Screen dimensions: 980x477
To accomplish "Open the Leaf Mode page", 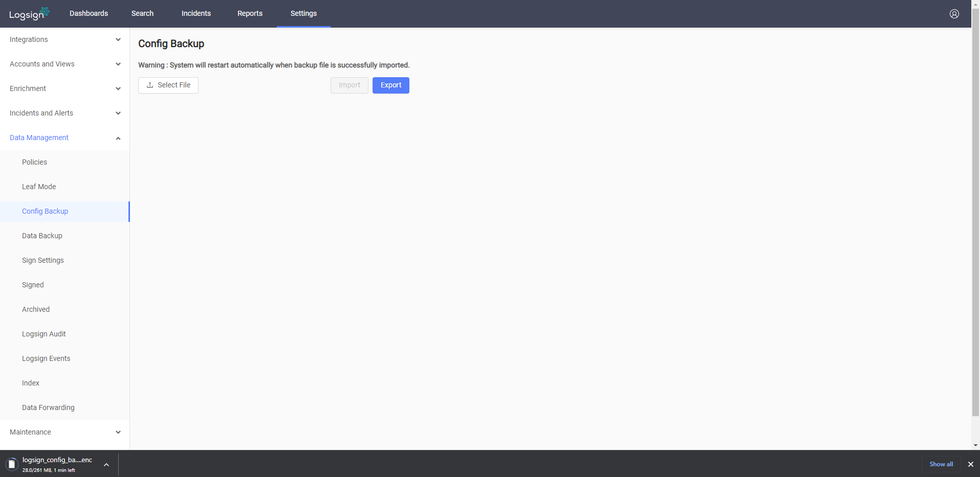I will [x=64, y=187].
